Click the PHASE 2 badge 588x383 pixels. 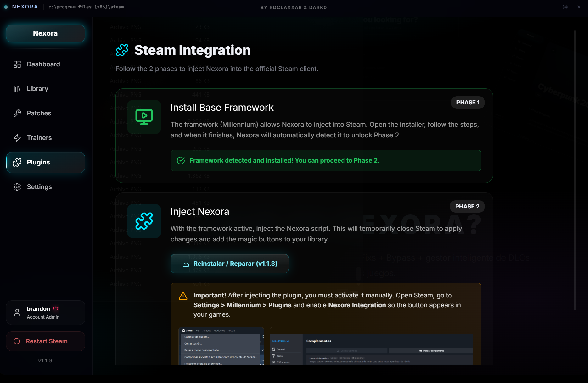(467, 207)
